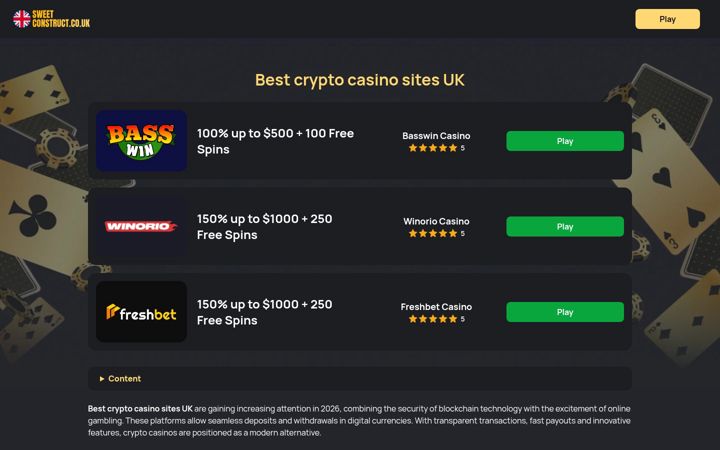Click the green Play button for Freshbet Casino
Viewport: 720px width, 450px height.
(565, 312)
